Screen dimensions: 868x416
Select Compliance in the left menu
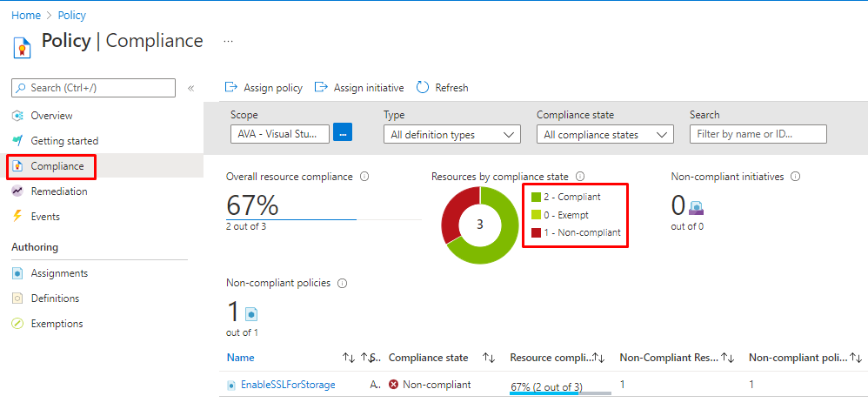[x=57, y=166]
